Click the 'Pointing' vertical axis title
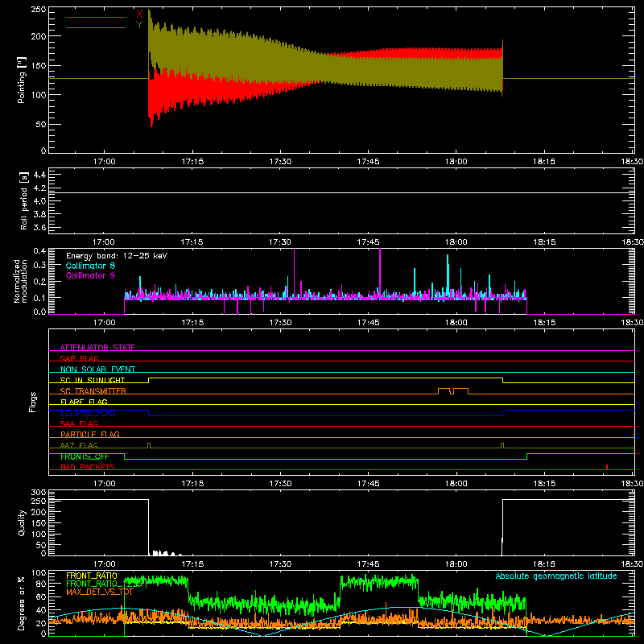 point(22,80)
